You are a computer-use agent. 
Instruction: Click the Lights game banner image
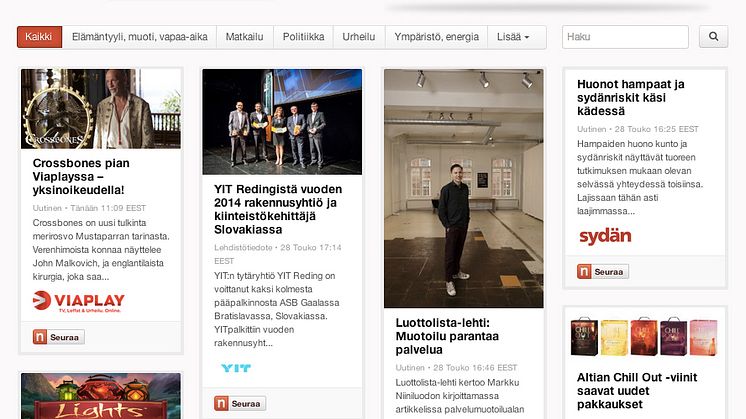point(101,396)
